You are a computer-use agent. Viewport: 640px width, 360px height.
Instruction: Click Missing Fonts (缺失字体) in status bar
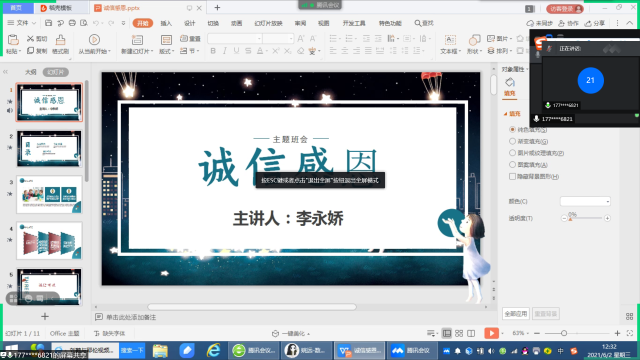pyautogui.click(x=109, y=333)
